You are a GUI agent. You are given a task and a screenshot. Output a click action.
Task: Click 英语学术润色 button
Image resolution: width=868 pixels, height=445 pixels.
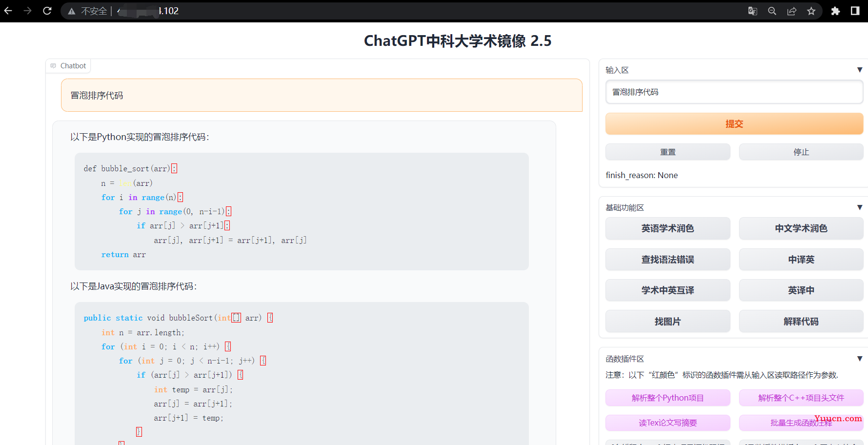(x=668, y=228)
